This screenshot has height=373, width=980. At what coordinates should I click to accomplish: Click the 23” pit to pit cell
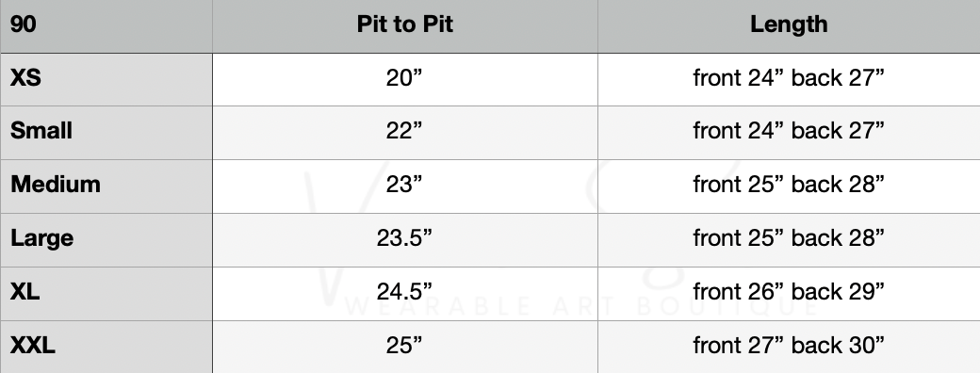[405, 186]
